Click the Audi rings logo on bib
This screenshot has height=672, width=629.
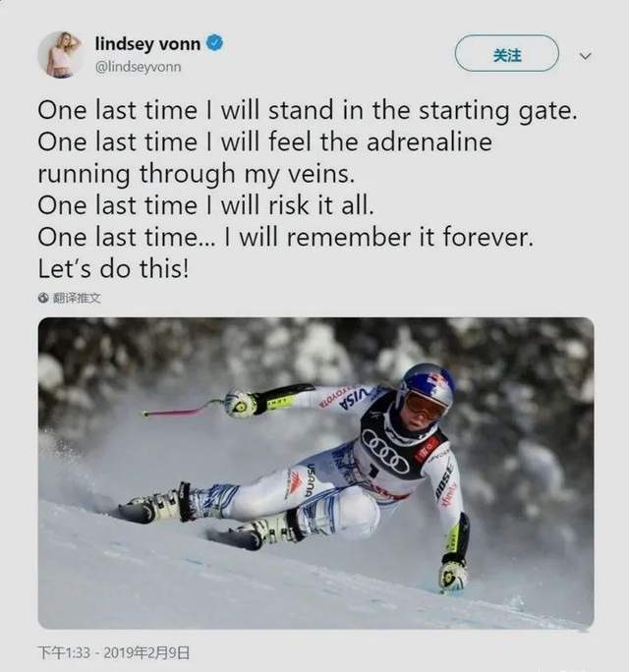coord(385,452)
